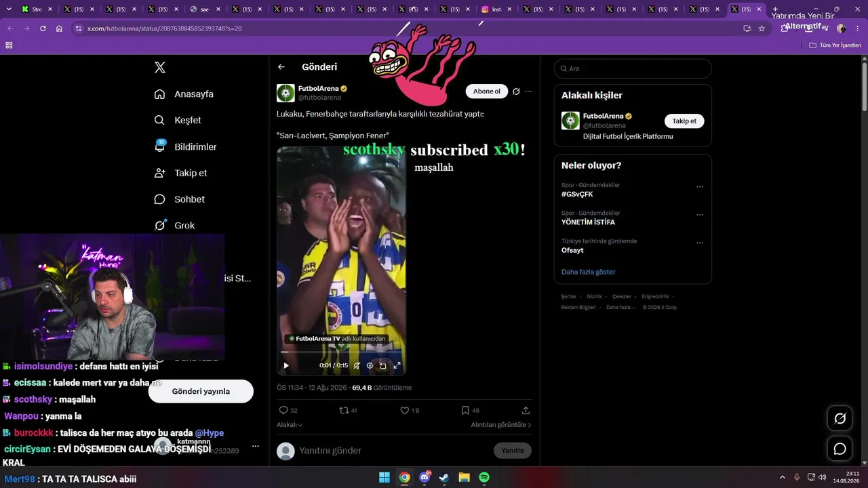Viewport: 868px width, 488px height.
Task: Open the post's more options menu
Action: coord(528,91)
